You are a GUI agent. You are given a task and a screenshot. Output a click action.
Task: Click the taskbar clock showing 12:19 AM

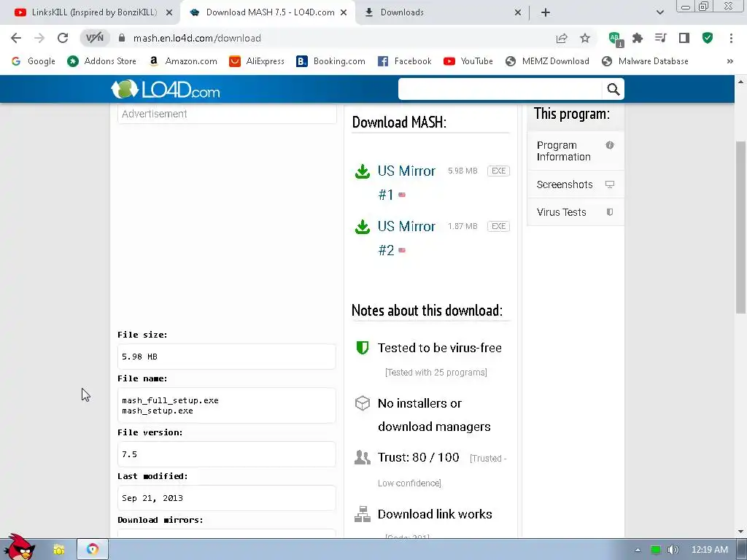709,550
